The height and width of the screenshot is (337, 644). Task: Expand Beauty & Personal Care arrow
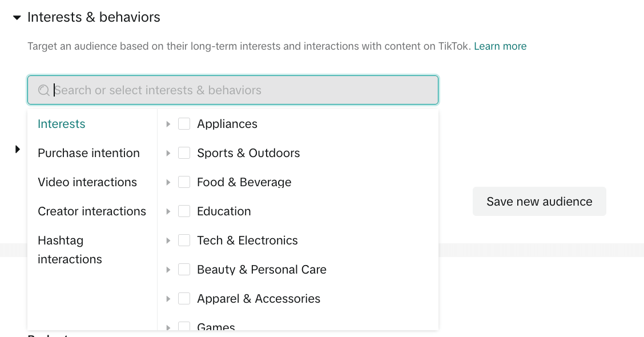coord(168,270)
